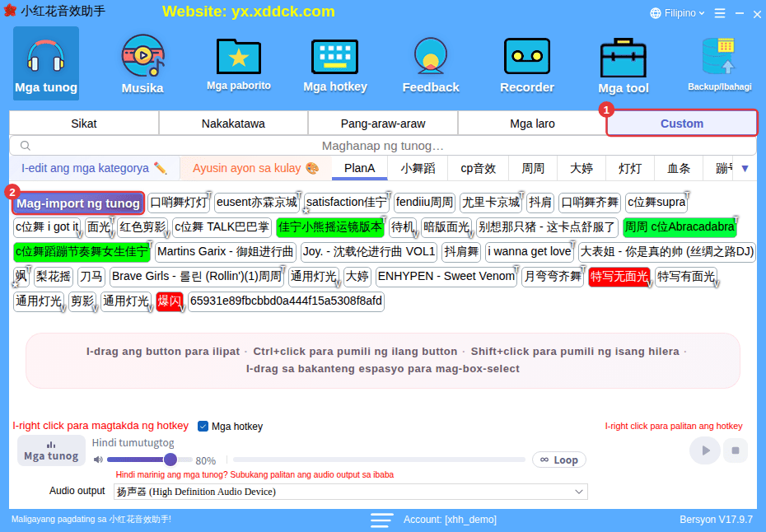Select the 周周 category tab

point(533,169)
